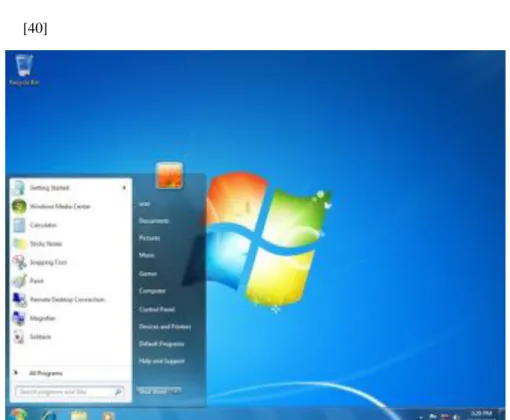Open the Magnifier tool
This screenshot has height=420, width=510.
click(x=70, y=318)
